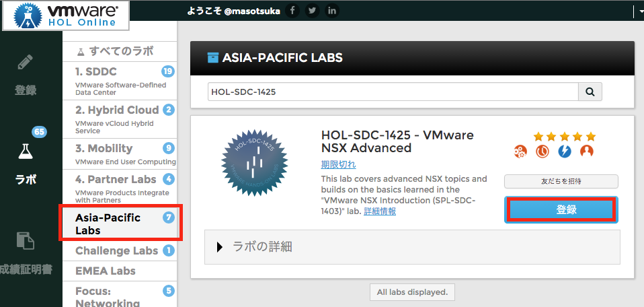The width and height of the screenshot is (644, 307).
Task: Click the blue 登録 enroll button
Action: (x=561, y=210)
